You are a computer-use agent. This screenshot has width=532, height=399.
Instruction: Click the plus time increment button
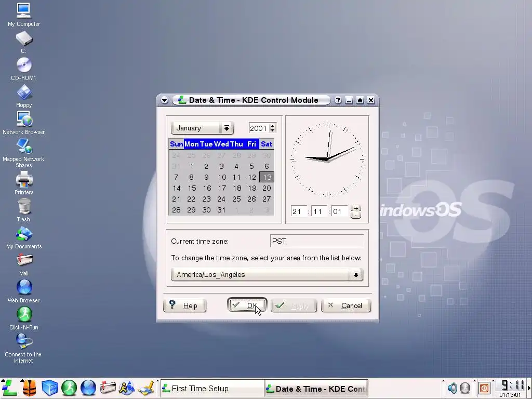355,208
